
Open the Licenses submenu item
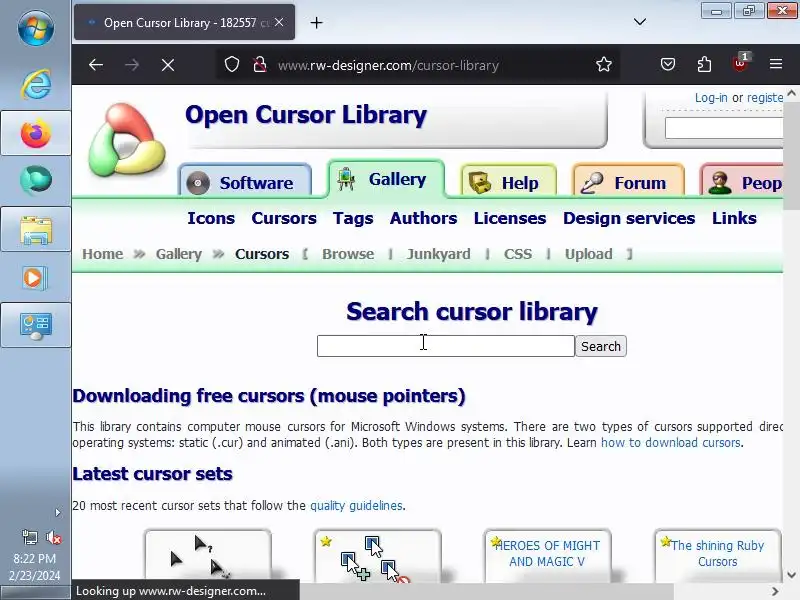pos(510,218)
